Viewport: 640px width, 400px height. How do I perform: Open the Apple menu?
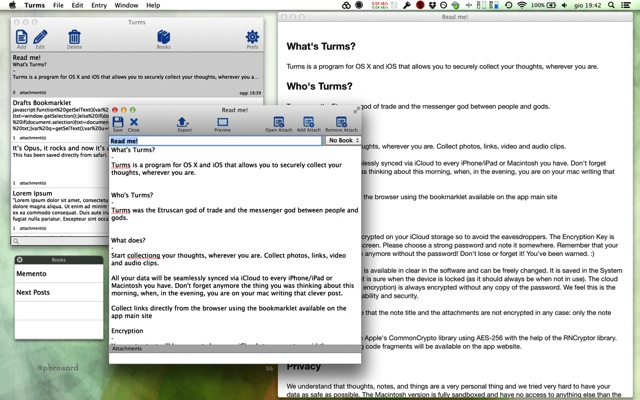point(12,5)
